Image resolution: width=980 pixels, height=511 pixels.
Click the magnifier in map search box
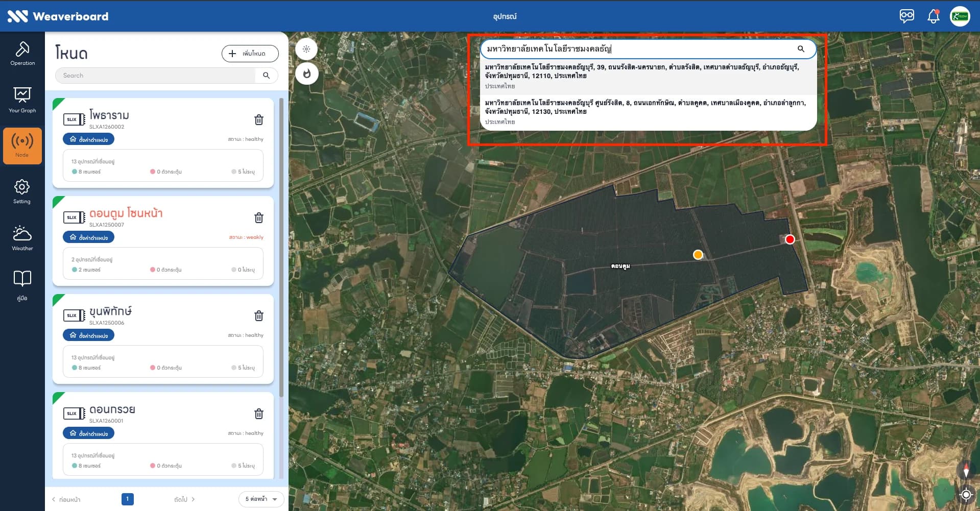pyautogui.click(x=801, y=49)
